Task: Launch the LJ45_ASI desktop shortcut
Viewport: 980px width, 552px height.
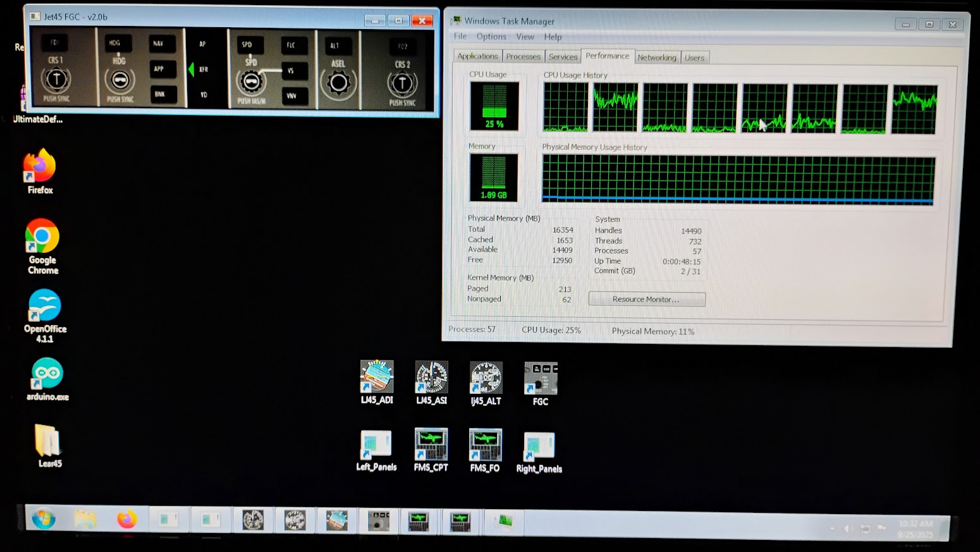Action: click(x=431, y=377)
